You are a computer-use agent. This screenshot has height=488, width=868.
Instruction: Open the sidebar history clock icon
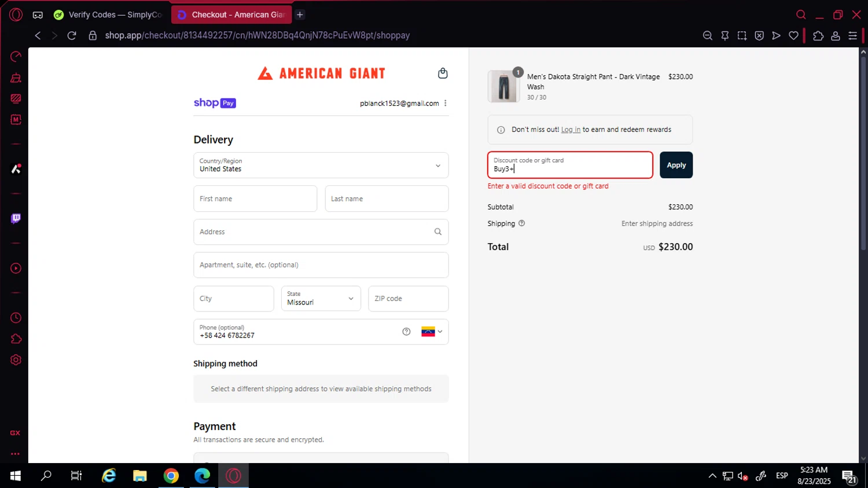16,318
